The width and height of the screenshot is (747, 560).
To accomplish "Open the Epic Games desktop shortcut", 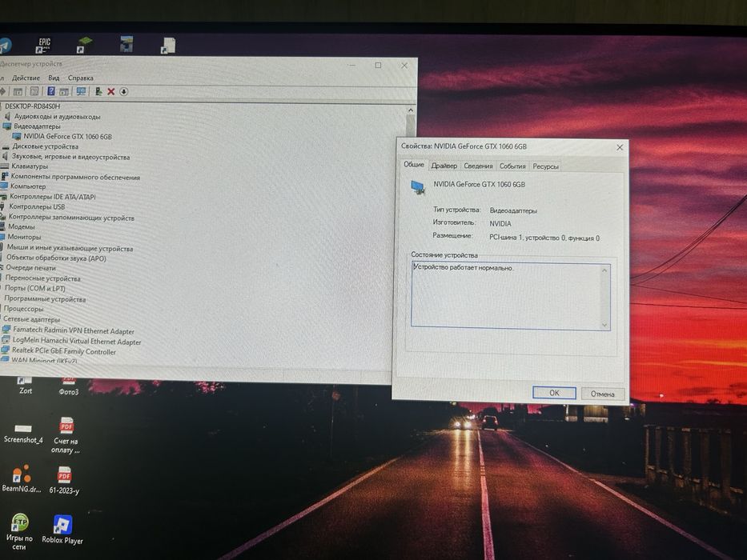I will [44, 46].
